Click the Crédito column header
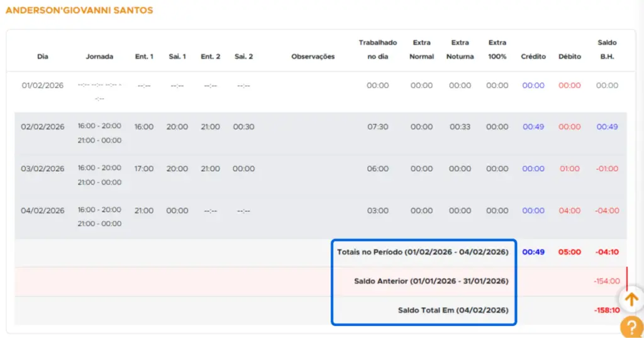The width and height of the screenshot is (644, 338). coord(533,57)
